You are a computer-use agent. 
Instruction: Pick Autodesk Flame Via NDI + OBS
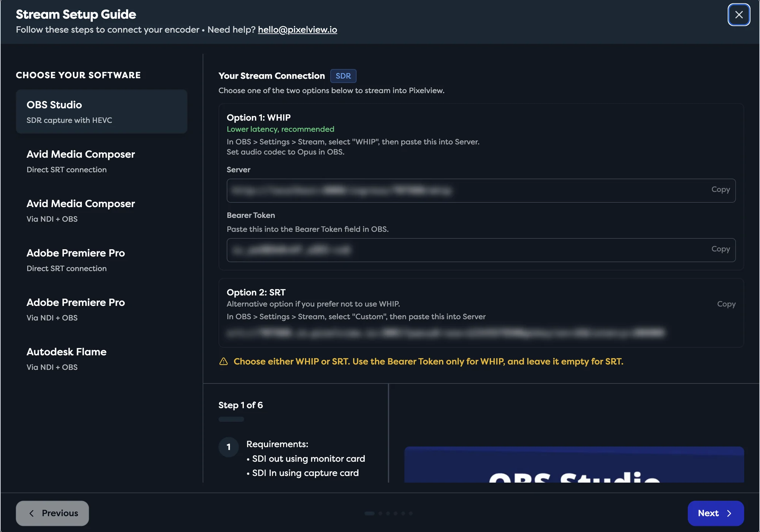[101, 359]
